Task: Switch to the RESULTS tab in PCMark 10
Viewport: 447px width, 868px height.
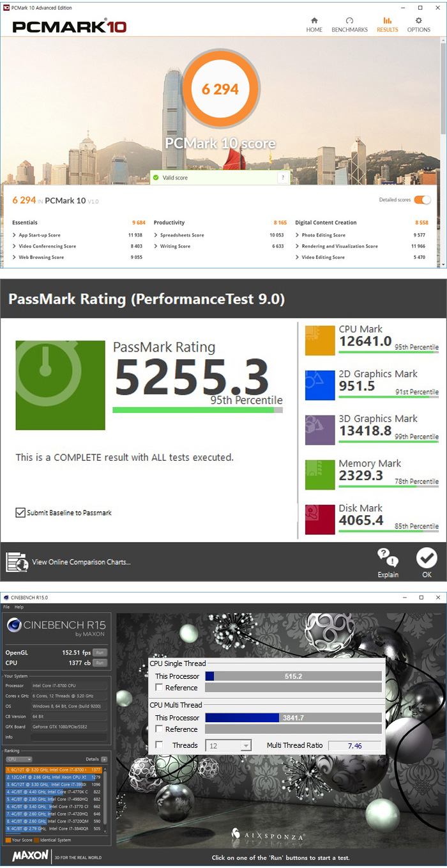Action: pos(387,25)
